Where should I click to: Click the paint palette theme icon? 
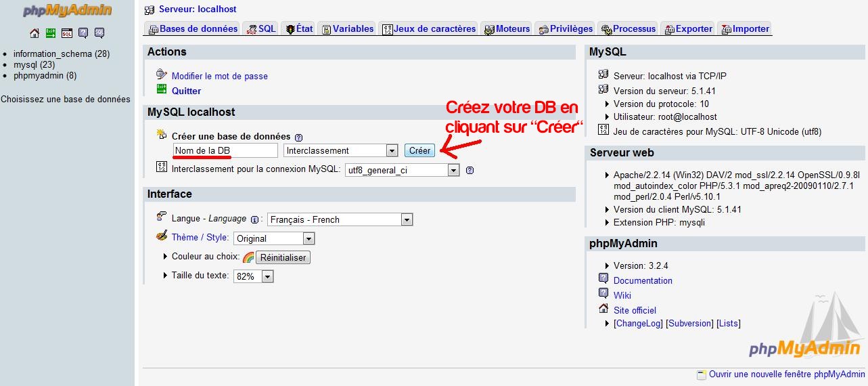162,236
